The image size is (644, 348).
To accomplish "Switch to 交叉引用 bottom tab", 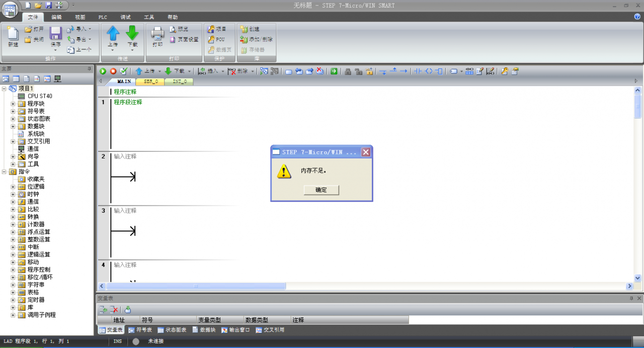I will [x=270, y=330].
